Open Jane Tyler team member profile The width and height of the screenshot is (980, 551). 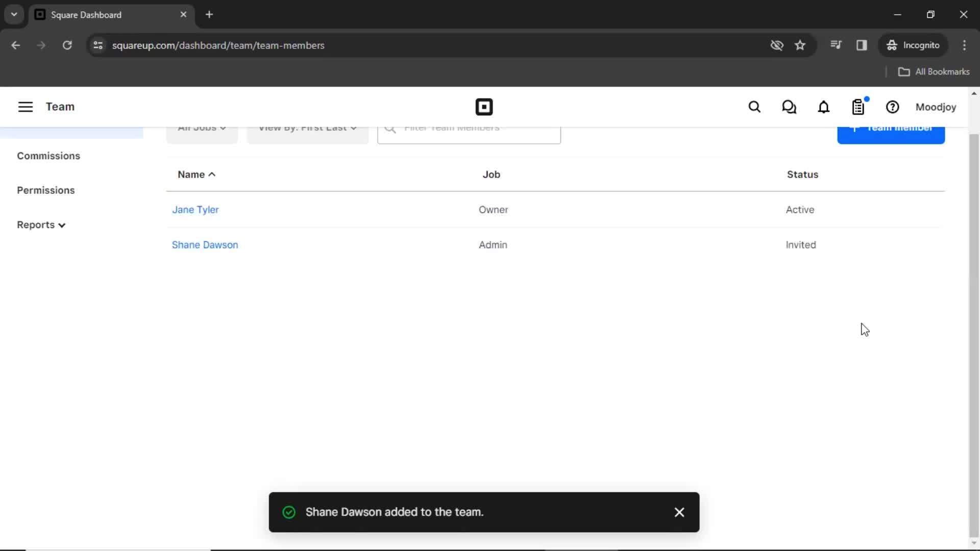[x=195, y=209]
